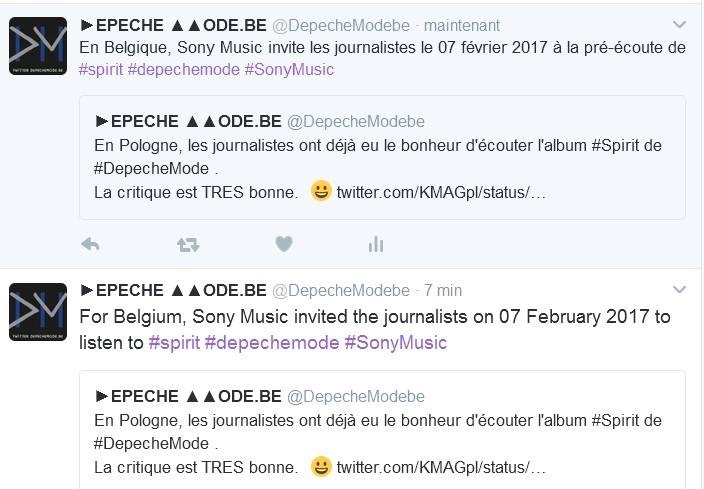Open @DepecheModebe handle on first tweet
704x489 pixels.
coord(341,26)
